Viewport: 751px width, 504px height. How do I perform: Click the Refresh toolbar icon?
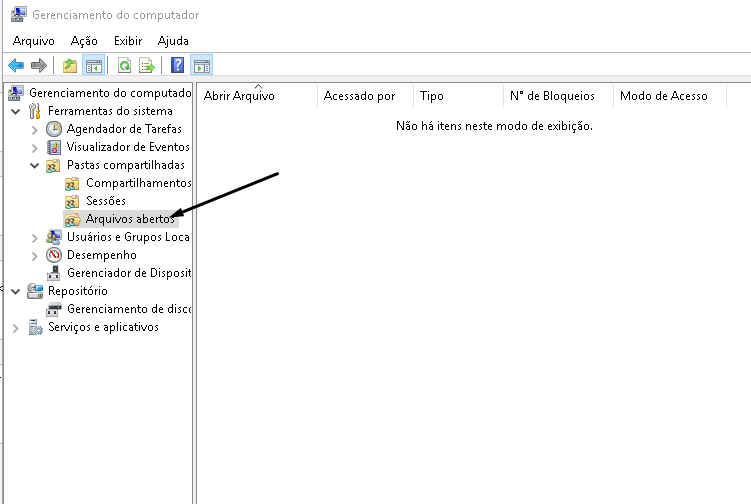pos(124,66)
